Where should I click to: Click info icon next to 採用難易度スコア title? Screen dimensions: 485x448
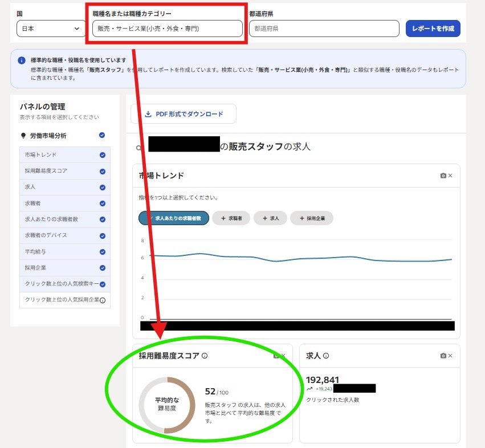(205, 356)
